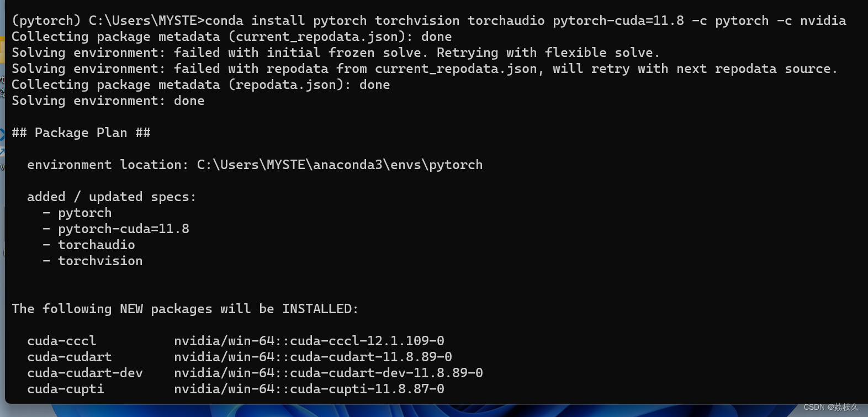
Task: Click the first 'Collecting package metadata' line
Action: tap(231, 37)
